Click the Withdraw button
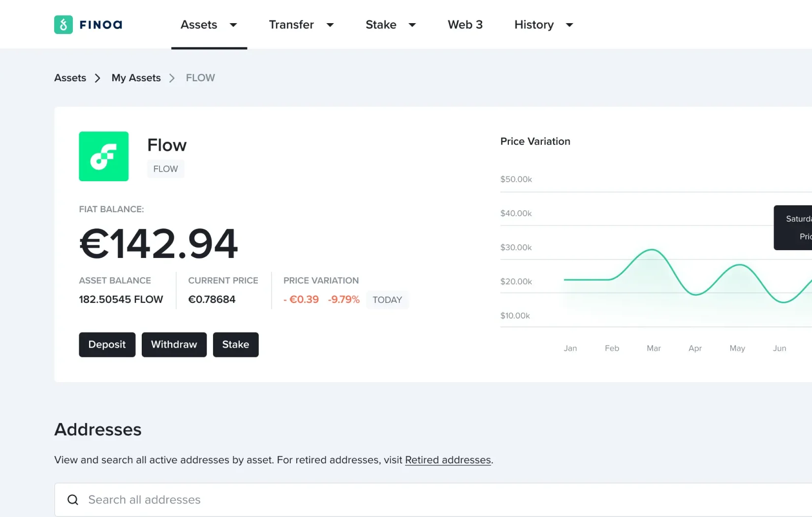Viewport: 812px width, 517px height. click(174, 345)
